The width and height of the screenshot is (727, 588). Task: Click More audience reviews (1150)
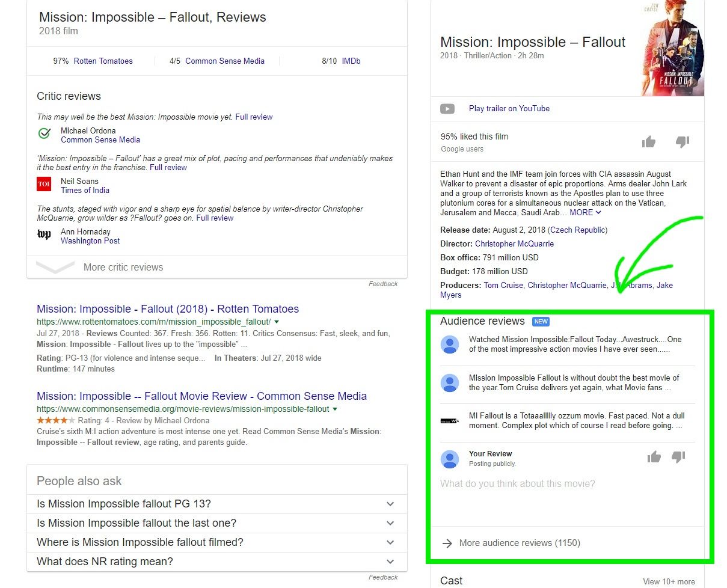pyautogui.click(x=520, y=543)
